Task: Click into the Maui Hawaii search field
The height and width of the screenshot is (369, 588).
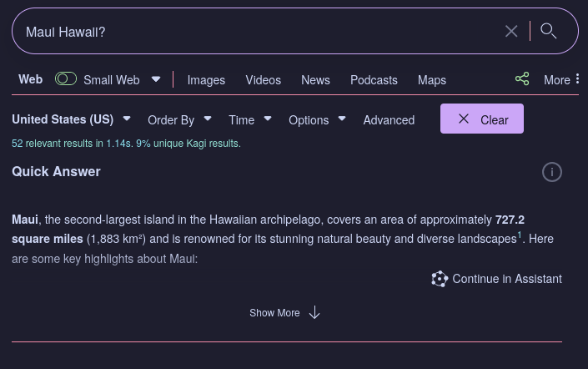Action: point(250,32)
